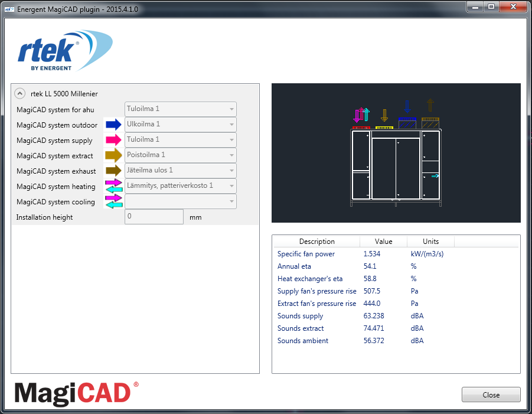532x414 pixels.
Task: Click the MagiCAD logo
Action: [76, 394]
